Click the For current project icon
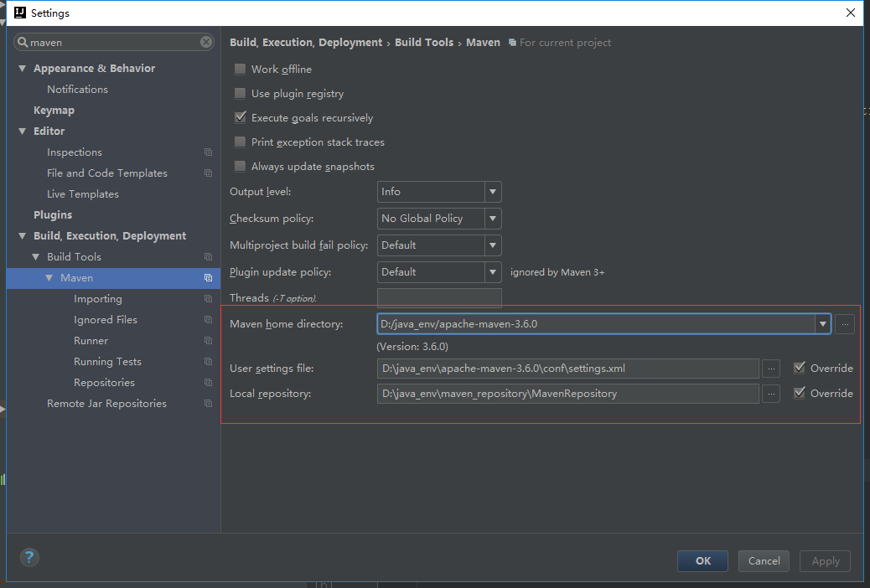The image size is (870, 588). coord(512,43)
